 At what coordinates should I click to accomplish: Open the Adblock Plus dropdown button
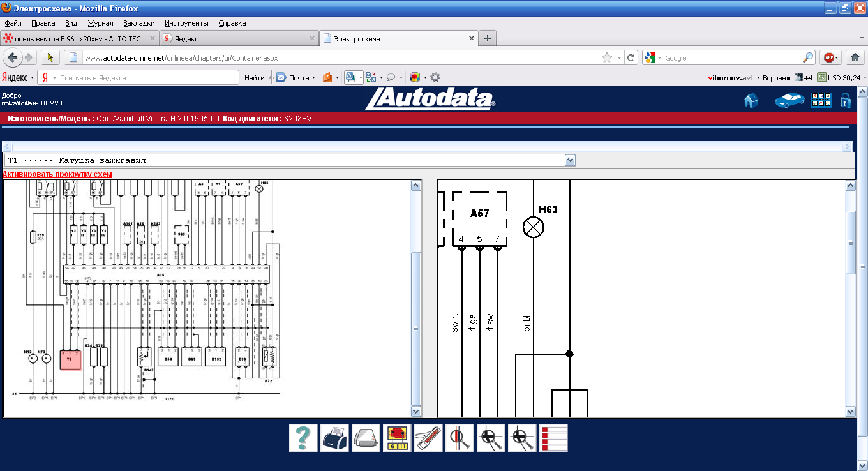(830, 57)
